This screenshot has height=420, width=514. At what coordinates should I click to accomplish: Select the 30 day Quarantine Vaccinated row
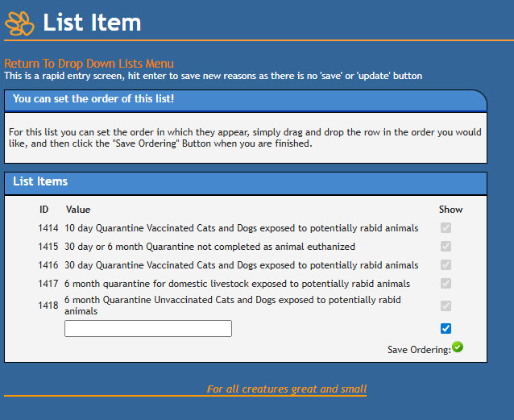coord(241,265)
